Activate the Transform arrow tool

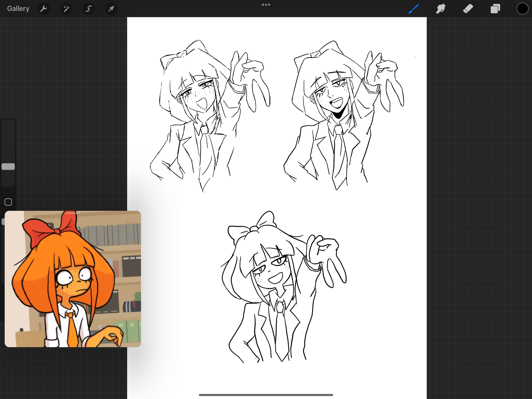tap(111, 9)
